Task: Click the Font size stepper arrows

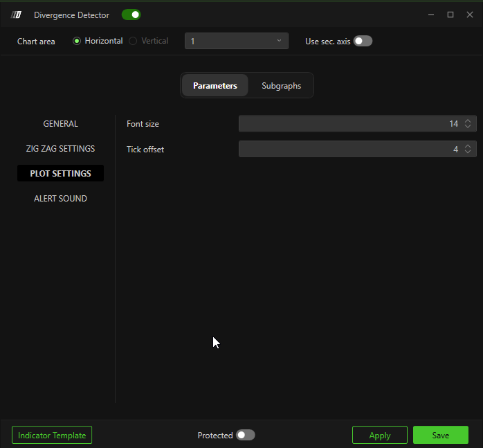Action: pyautogui.click(x=468, y=124)
